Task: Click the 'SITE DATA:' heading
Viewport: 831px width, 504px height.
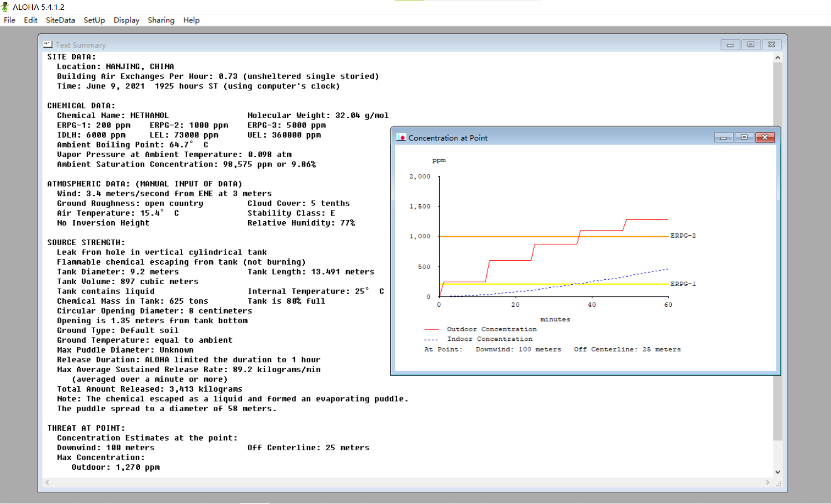Action: [71, 57]
